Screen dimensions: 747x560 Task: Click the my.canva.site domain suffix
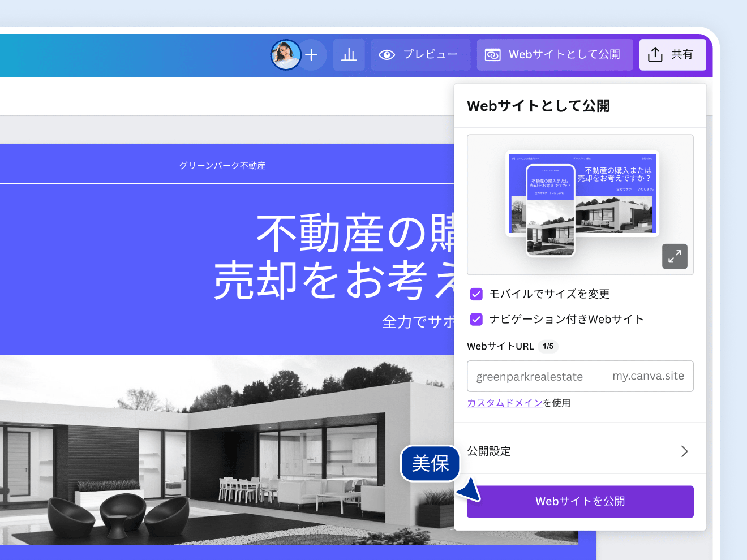[x=648, y=376]
